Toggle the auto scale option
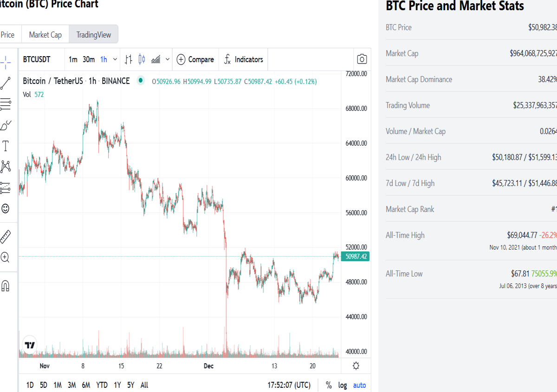 pos(360,385)
